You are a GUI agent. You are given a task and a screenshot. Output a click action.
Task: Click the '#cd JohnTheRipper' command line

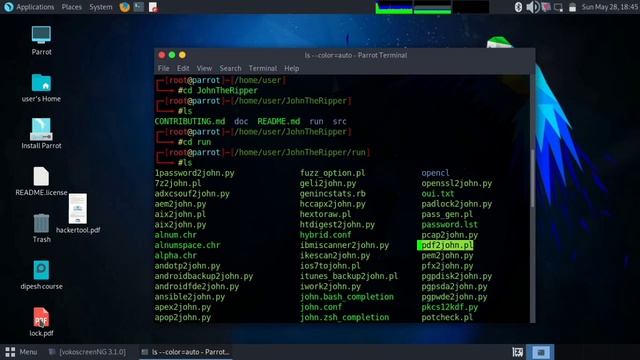tap(218, 90)
